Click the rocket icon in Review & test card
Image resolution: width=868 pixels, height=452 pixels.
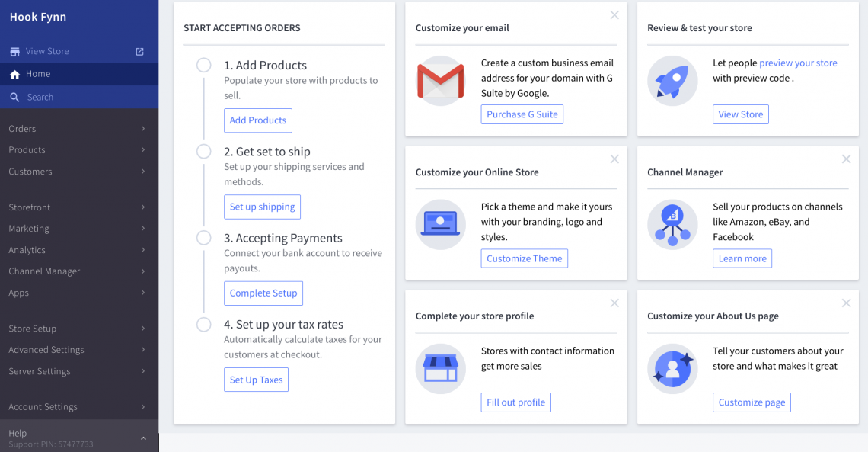point(672,81)
